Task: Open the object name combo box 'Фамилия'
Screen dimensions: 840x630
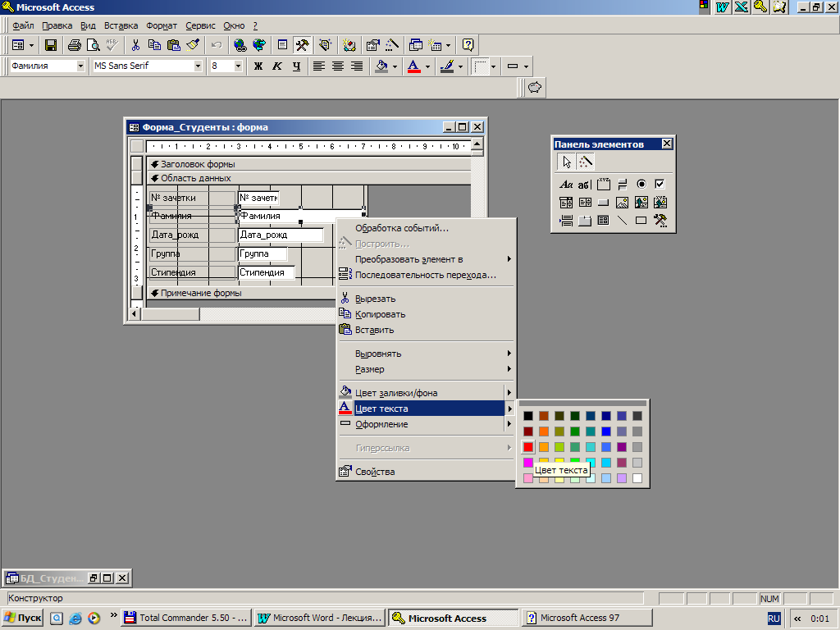Action: (x=81, y=66)
